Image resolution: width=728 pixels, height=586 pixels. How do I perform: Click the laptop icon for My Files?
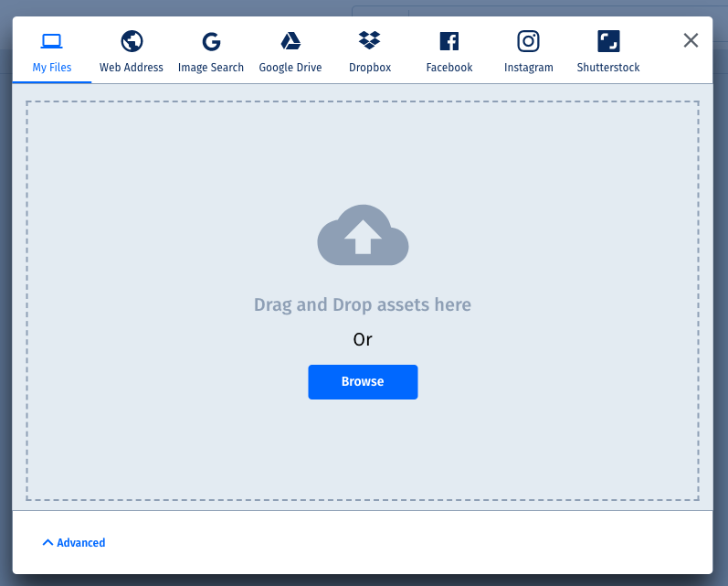(x=52, y=41)
